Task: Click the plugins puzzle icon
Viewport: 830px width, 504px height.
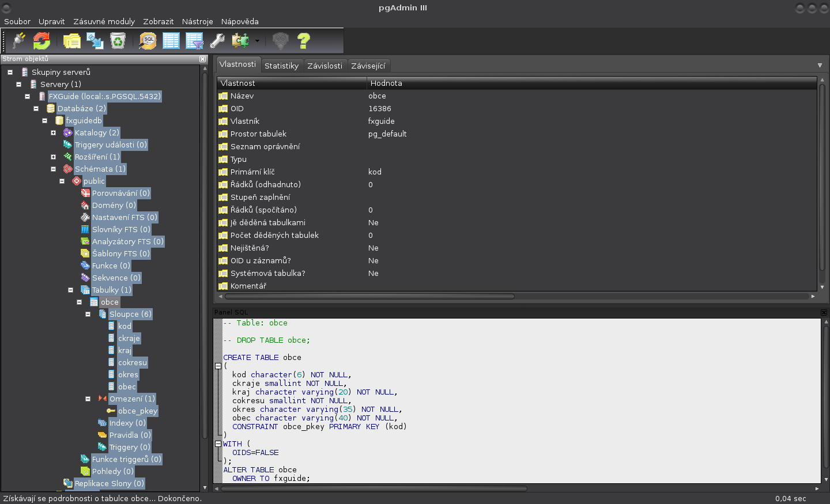Action: point(240,41)
